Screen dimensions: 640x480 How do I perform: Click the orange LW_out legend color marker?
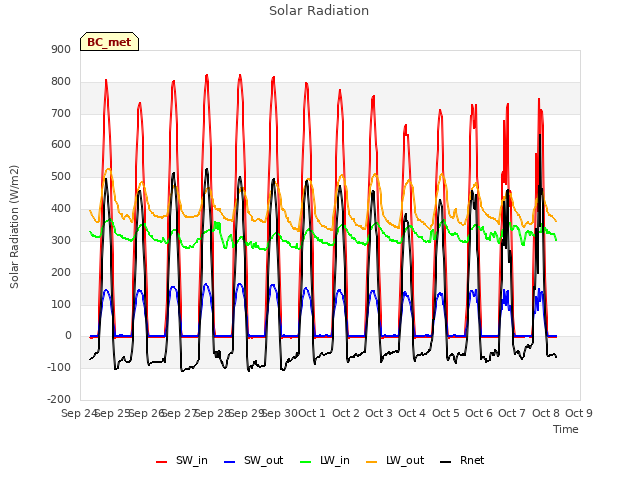372,462
